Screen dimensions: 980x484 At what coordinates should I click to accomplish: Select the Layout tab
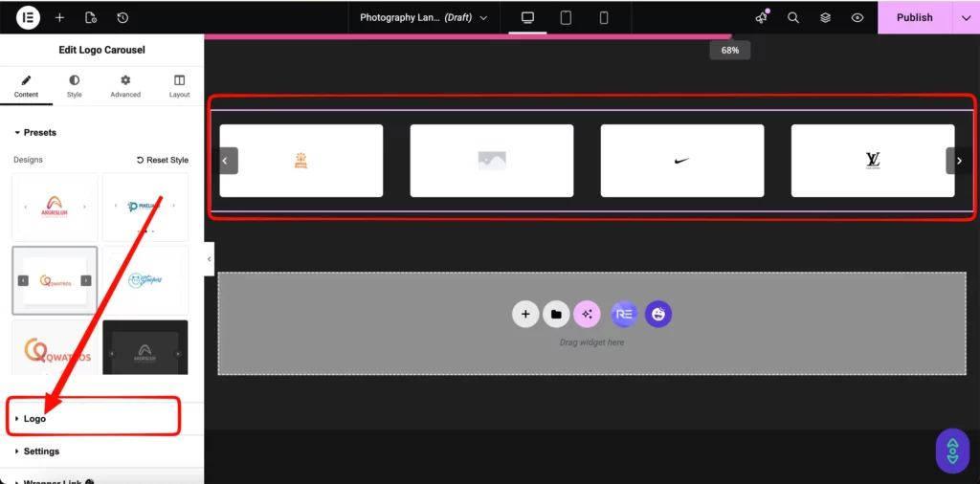(x=179, y=87)
